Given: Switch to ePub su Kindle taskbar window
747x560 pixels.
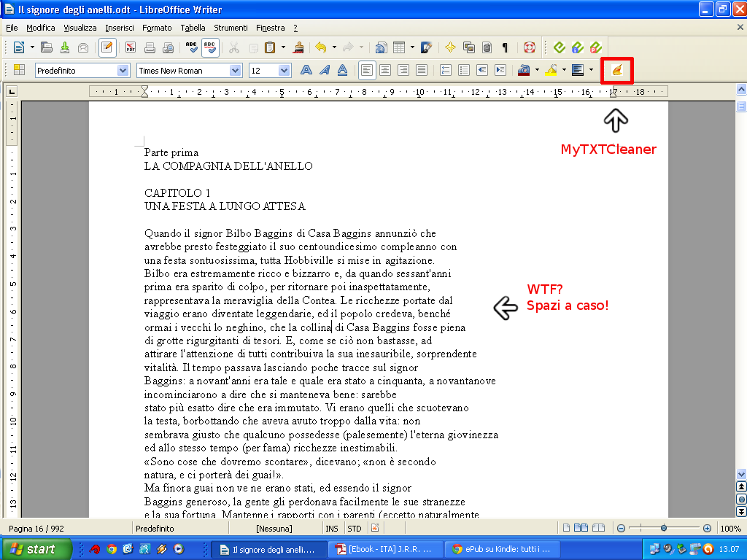Looking at the screenshot, I should [502, 549].
